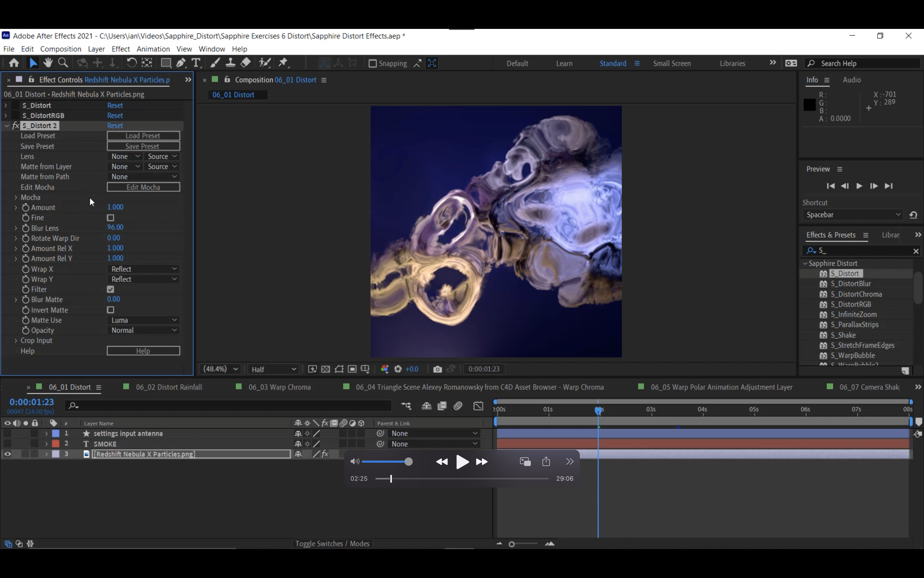Uncheck the Filter checkbox
Image resolution: width=924 pixels, height=578 pixels.
(111, 290)
